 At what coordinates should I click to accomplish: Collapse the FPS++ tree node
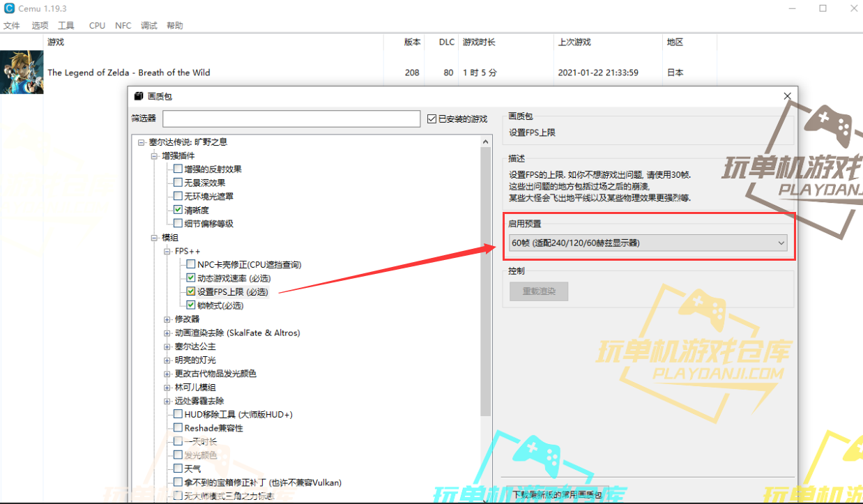click(x=167, y=251)
